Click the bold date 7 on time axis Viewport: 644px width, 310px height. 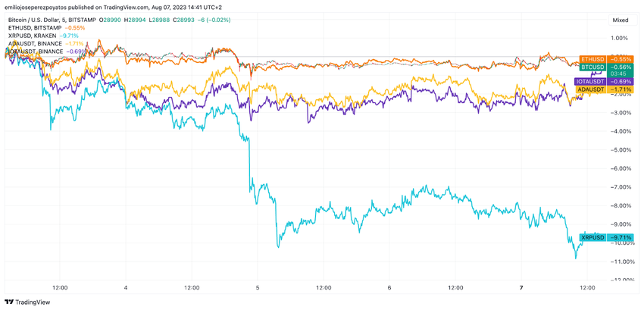click(521, 288)
